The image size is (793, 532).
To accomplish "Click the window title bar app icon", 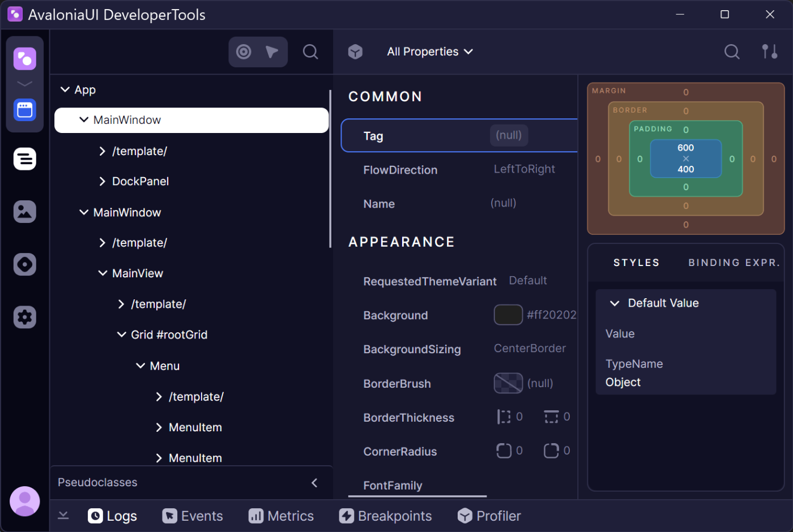I will pyautogui.click(x=15, y=14).
